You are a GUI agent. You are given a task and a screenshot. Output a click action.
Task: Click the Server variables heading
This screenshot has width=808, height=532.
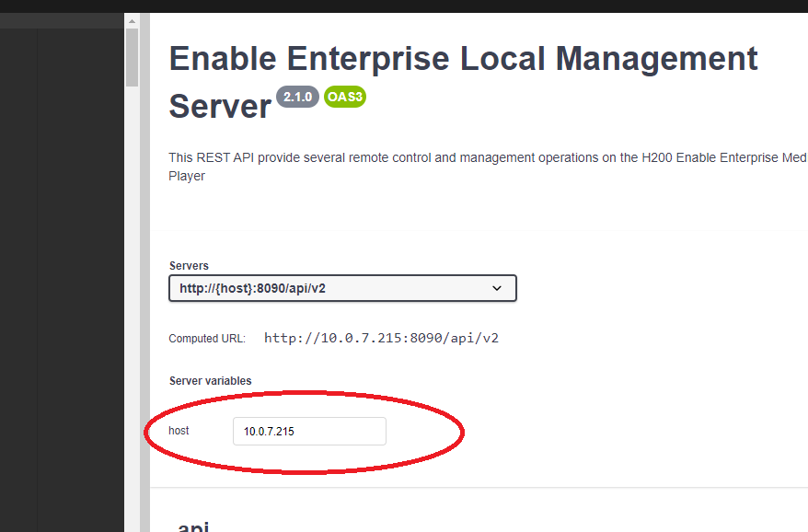point(210,380)
